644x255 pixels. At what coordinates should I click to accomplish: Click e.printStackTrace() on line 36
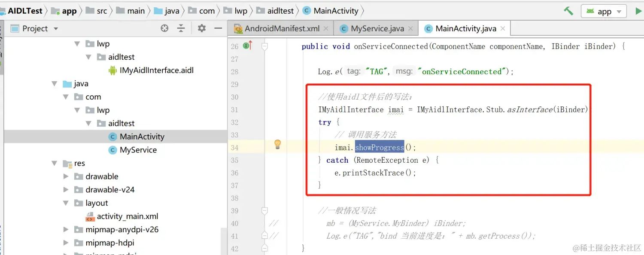[375, 173]
